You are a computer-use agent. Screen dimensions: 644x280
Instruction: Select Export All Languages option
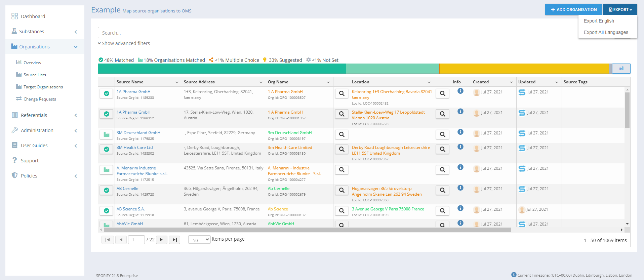pyautogui.click(x=606, y=32)
